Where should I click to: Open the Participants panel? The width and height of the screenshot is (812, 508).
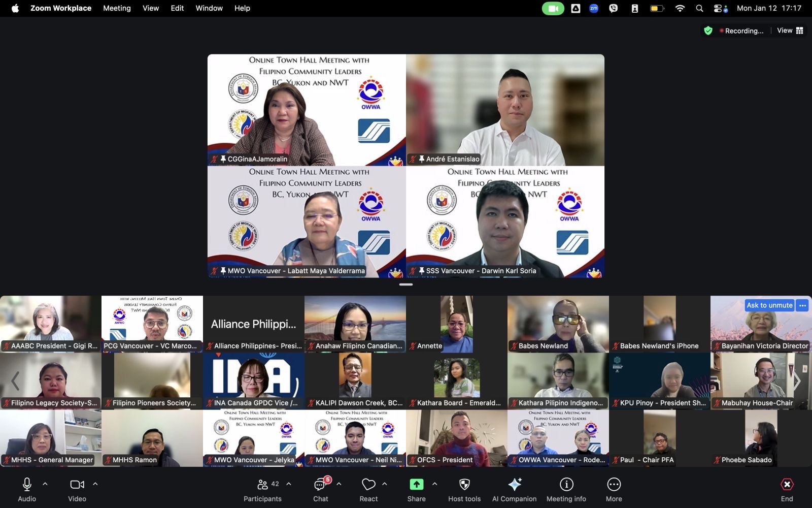263,490
